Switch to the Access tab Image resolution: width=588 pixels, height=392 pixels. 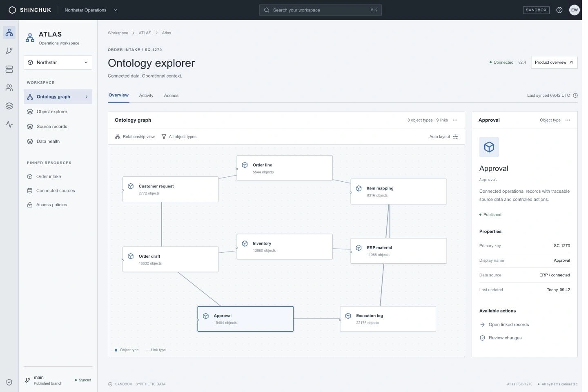coord(171,96)
